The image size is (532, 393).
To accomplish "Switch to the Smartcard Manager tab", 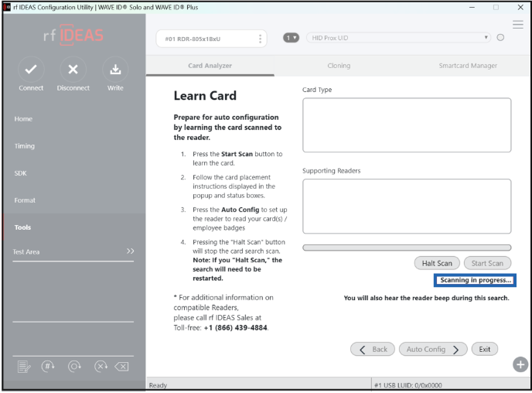I will [468, 66].
